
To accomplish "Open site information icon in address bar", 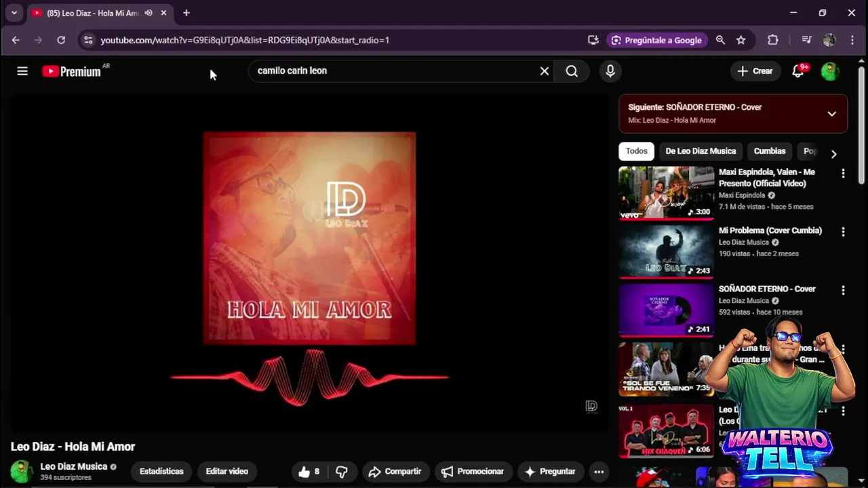I will point(87,40).
